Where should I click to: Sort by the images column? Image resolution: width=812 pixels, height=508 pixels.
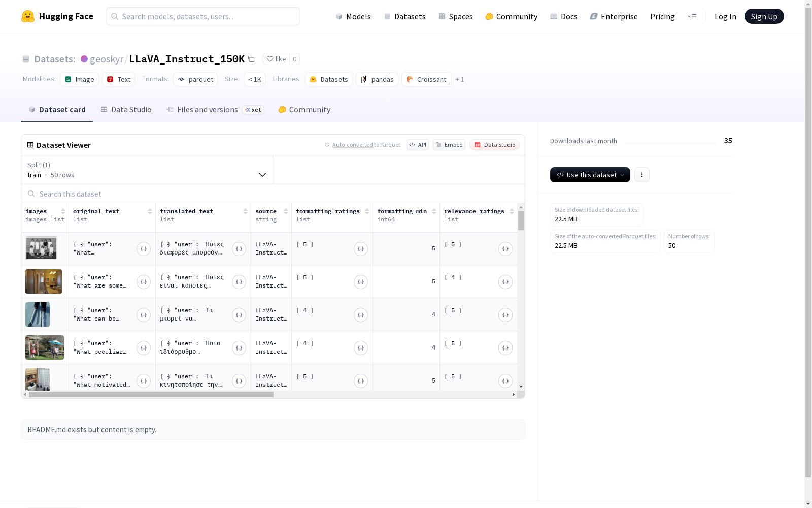click(63, 211)
